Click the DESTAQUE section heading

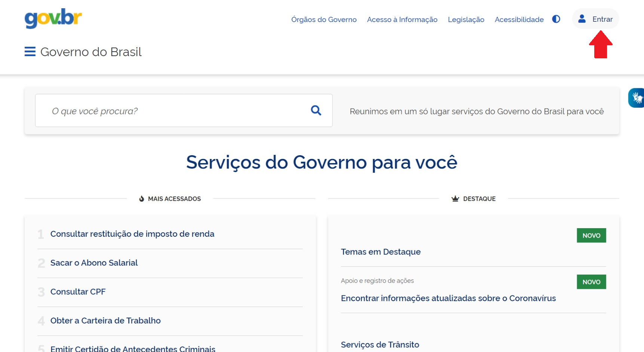[479, 199]
